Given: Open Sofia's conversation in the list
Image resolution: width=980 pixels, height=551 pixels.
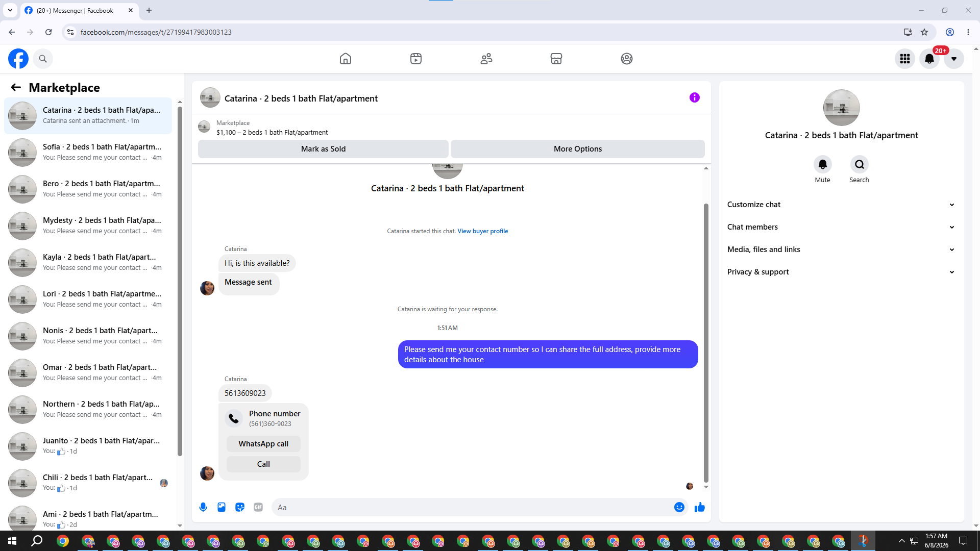Looking at the screenshot, I should pos(88,152).
